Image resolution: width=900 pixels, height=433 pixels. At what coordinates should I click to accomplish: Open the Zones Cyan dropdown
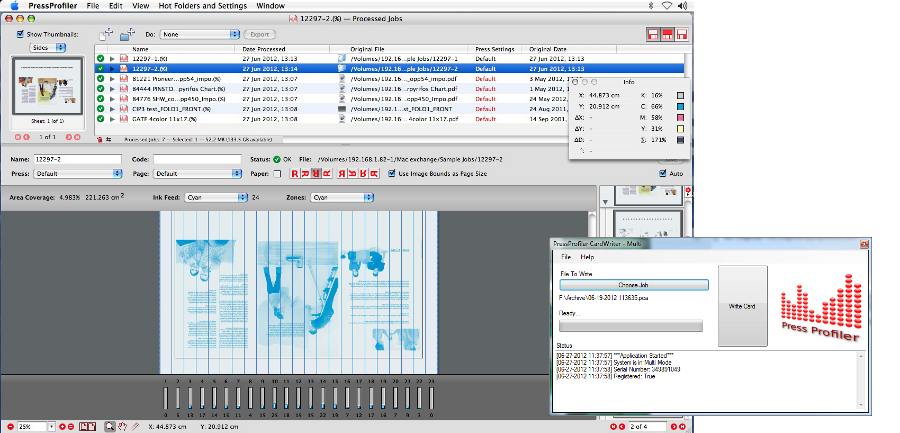coord(342,198)
